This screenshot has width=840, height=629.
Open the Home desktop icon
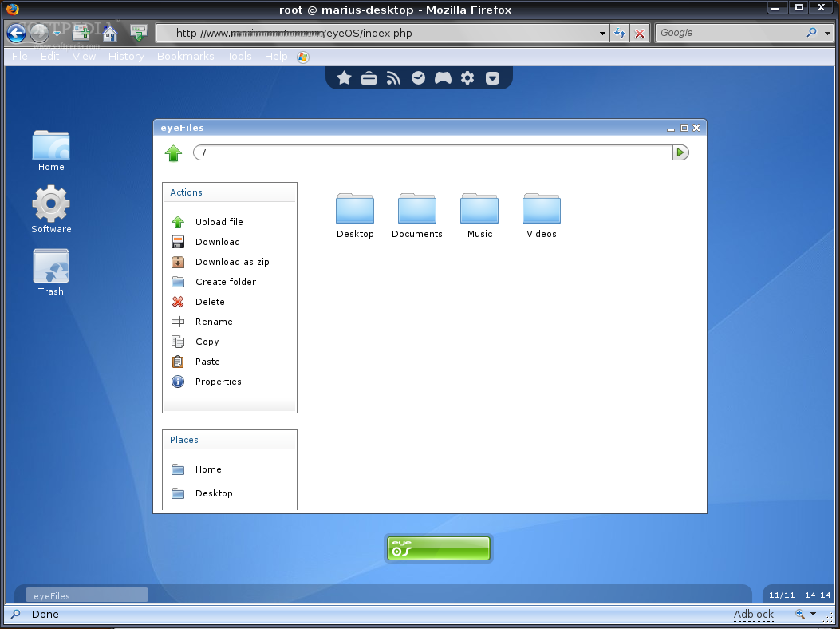[x=51, y=151]
